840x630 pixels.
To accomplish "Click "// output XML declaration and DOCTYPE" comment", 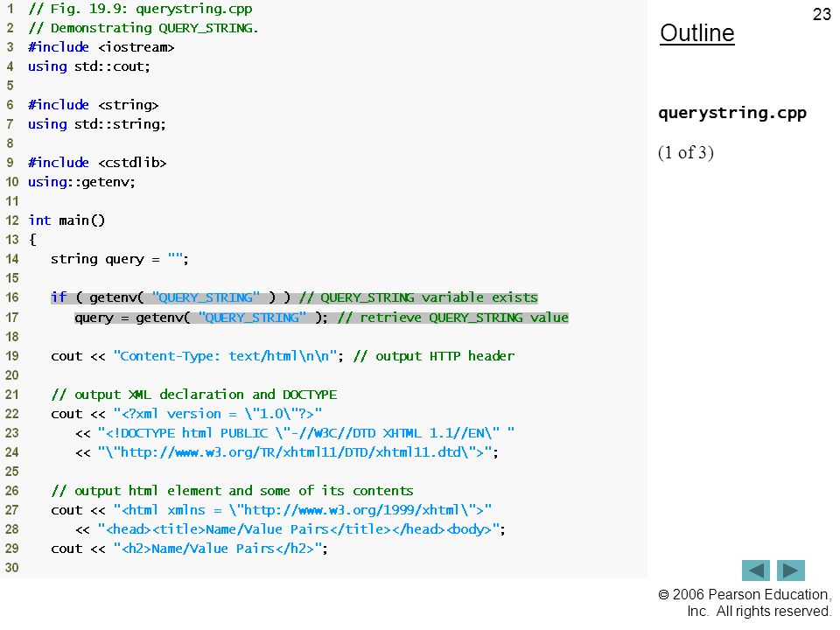I will click(194, 395).
